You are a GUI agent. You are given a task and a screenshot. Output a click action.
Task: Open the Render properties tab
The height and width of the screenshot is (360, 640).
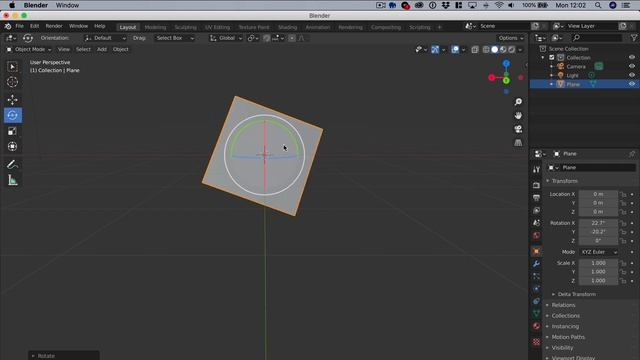[536, 185]
